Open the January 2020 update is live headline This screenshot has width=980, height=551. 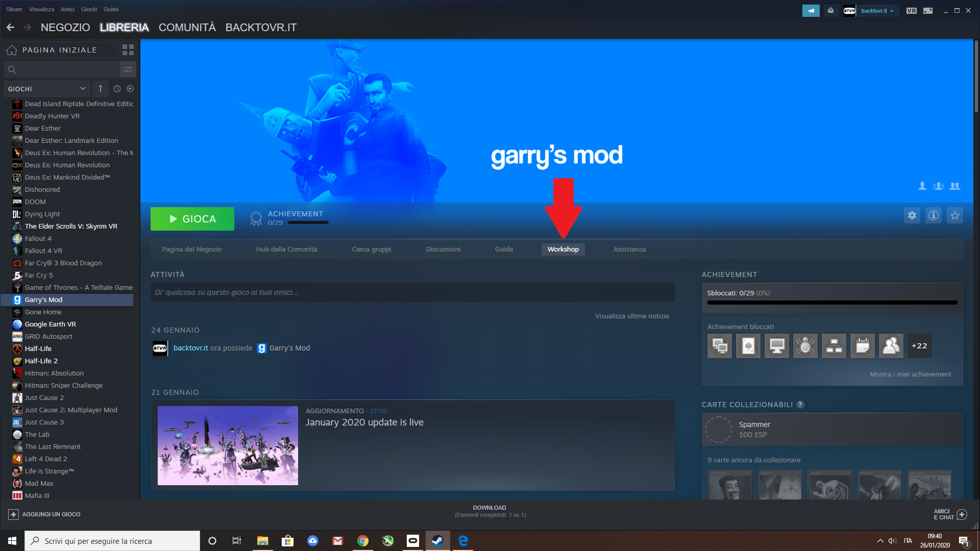(364, 422)
